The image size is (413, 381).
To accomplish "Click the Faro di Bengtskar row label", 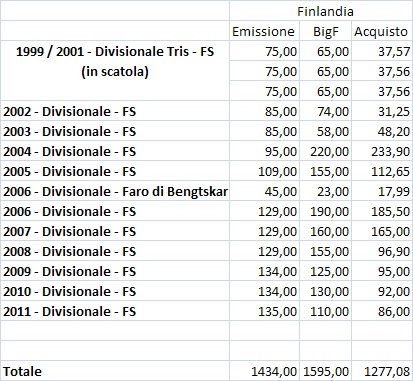I will point(115,191).
